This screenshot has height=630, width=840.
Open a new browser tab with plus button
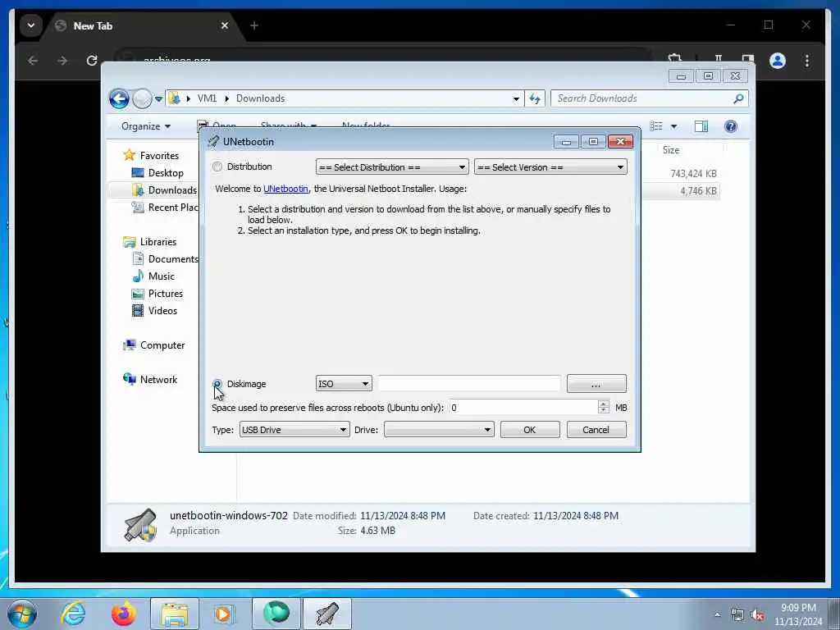pos(254,25)
